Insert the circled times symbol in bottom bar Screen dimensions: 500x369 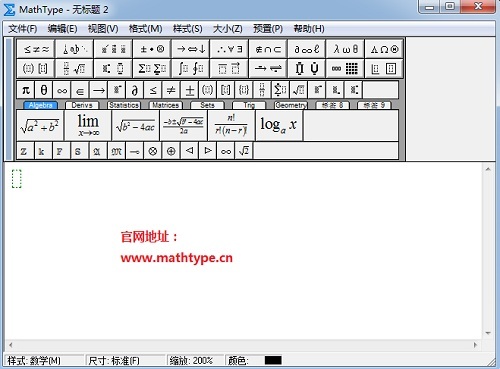pos(153,151)
